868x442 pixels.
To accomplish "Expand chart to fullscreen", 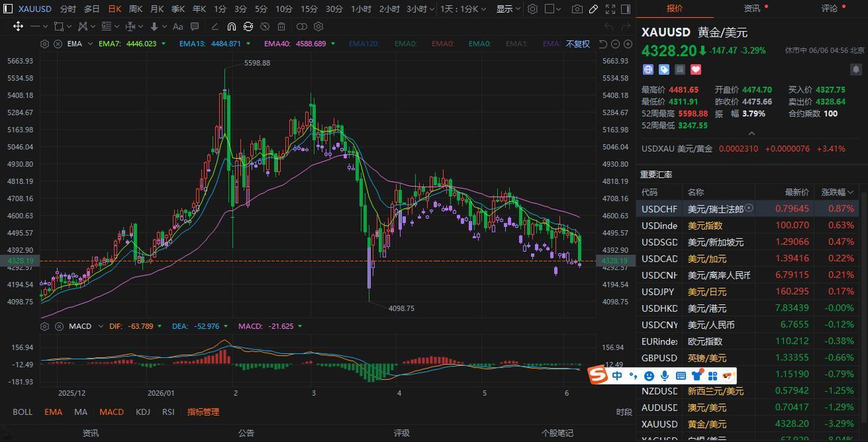I will pyautogui.click(x=610, y=9).
